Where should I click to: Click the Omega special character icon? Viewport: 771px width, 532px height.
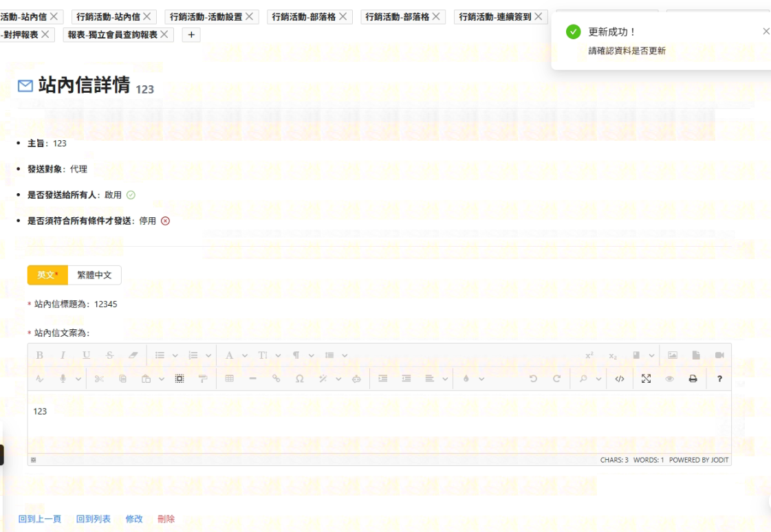[x=299, y=379]
